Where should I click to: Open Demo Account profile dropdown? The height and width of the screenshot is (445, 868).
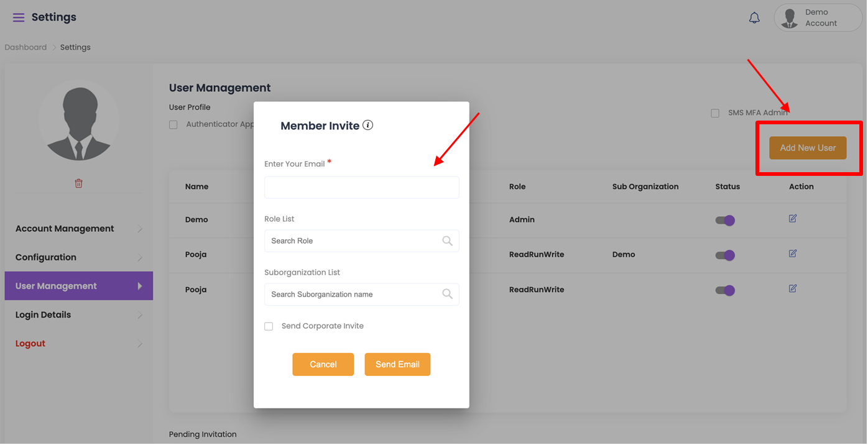[818, 18]
